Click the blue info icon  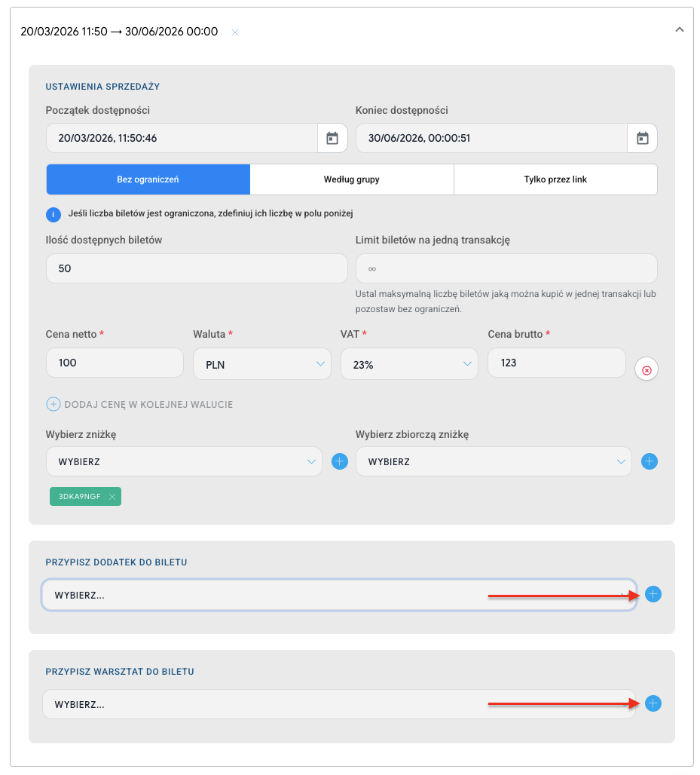click(x=53, y=215)
